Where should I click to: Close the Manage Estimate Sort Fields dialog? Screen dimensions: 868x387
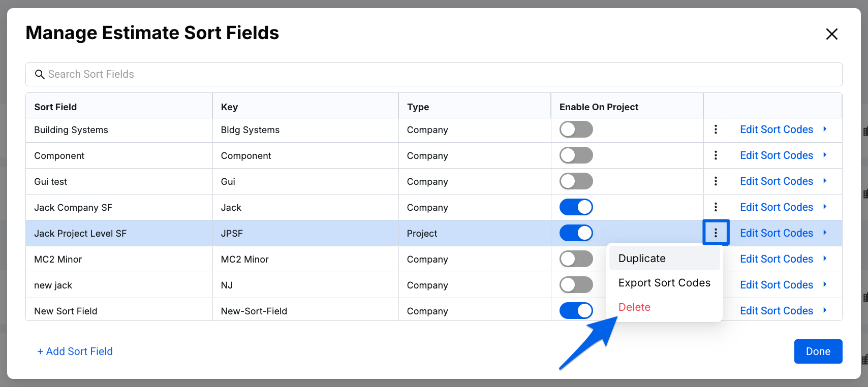pos(831,34)
